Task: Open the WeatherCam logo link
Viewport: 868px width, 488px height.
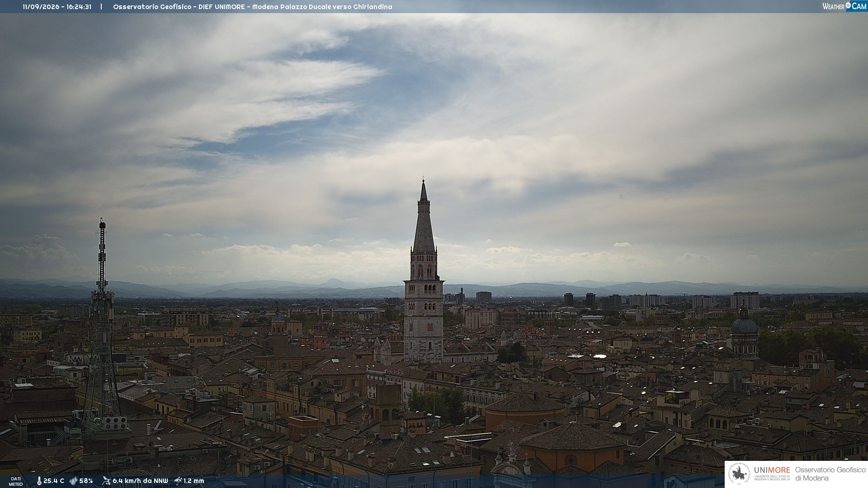Action: [x=844, y=6]
